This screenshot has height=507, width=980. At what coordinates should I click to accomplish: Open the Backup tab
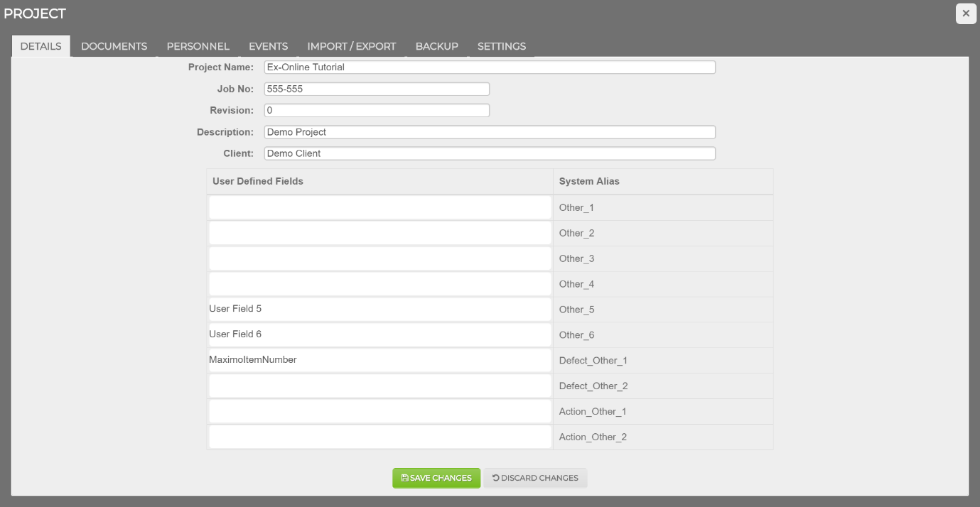[436, 46]
